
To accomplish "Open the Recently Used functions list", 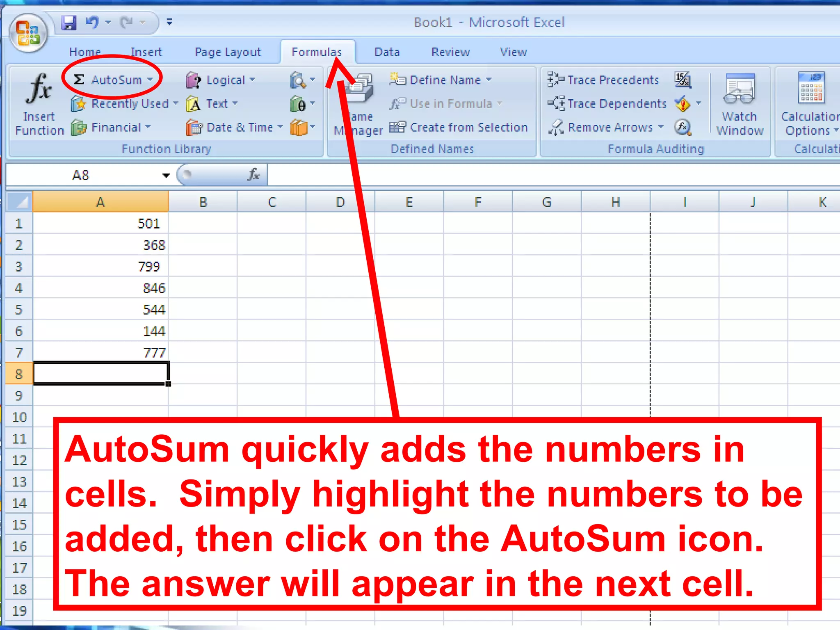I will (x=125, y=104).
